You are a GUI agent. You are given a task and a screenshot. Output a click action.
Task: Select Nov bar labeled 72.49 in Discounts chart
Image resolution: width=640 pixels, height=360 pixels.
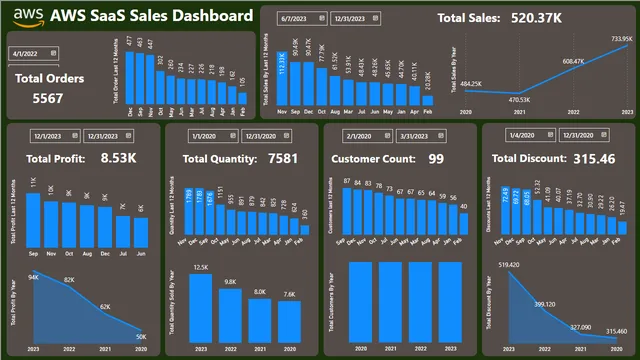coord(506,210)
